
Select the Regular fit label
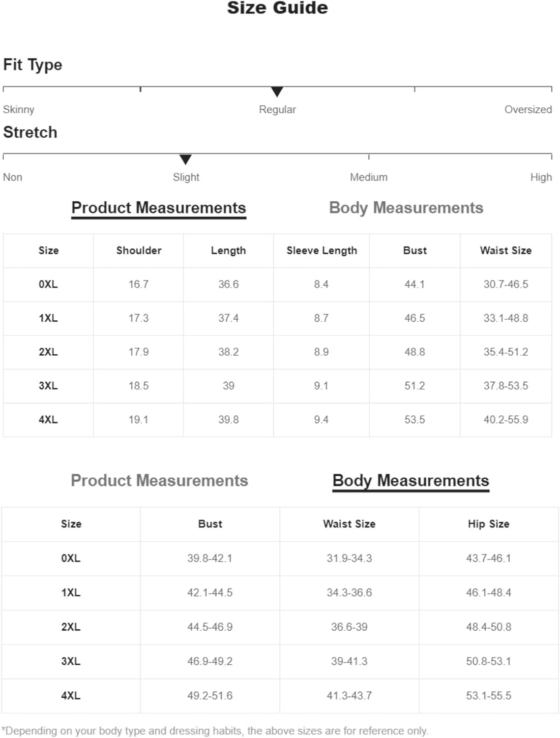pyautogui.click(x=277, y=109)
